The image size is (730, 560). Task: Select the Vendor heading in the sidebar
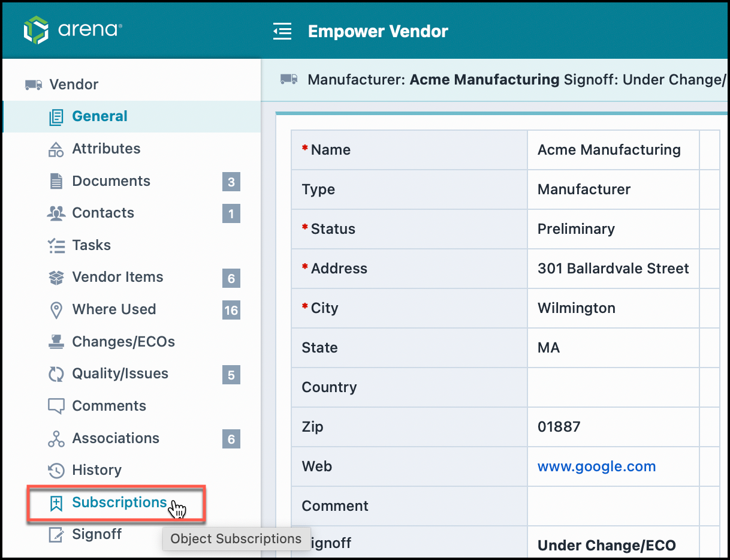click(74, 85)
